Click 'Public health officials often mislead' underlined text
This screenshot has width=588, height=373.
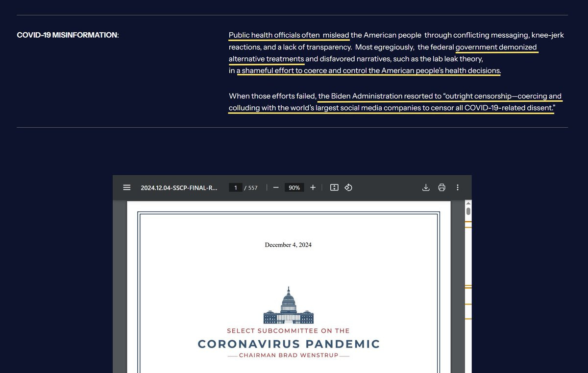click(x=289, y=35)
